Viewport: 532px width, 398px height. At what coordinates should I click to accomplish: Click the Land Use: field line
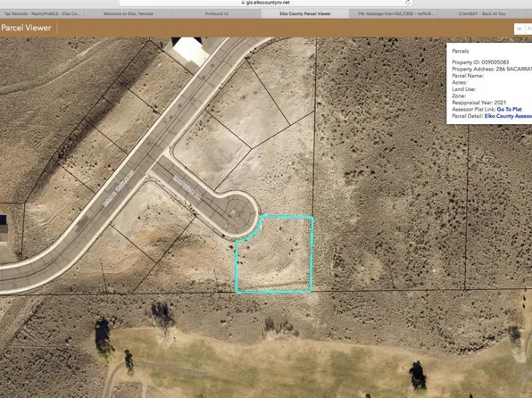[x=464, y=89]
